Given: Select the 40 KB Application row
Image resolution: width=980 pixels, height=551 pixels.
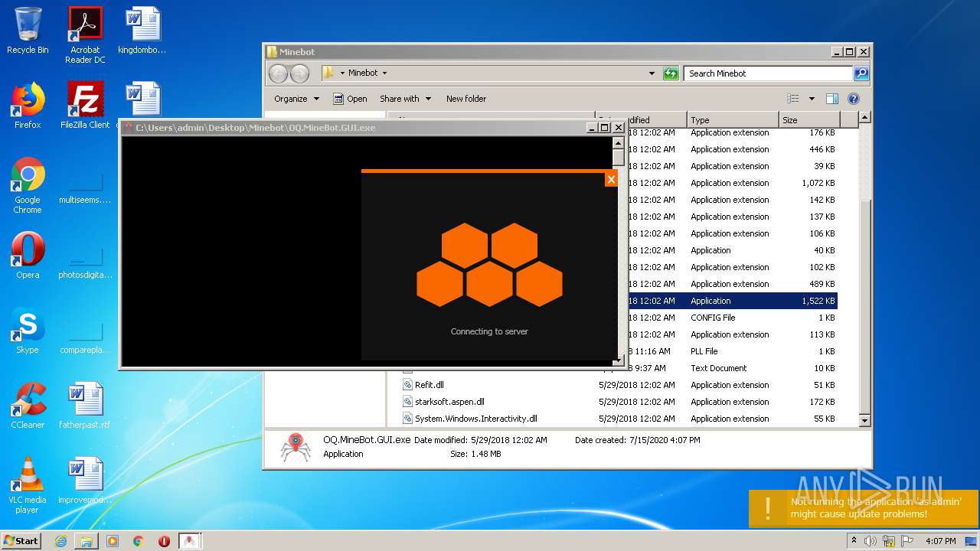Looking at the screenshot, I should click(733, 250).
